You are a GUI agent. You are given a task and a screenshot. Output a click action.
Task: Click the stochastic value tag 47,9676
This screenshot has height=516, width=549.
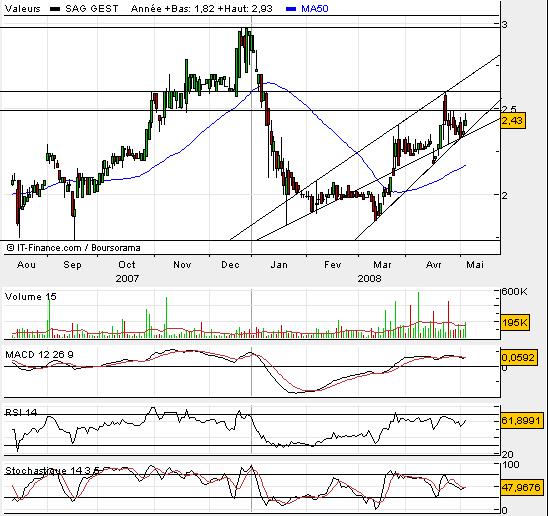[x=522, y=487]
